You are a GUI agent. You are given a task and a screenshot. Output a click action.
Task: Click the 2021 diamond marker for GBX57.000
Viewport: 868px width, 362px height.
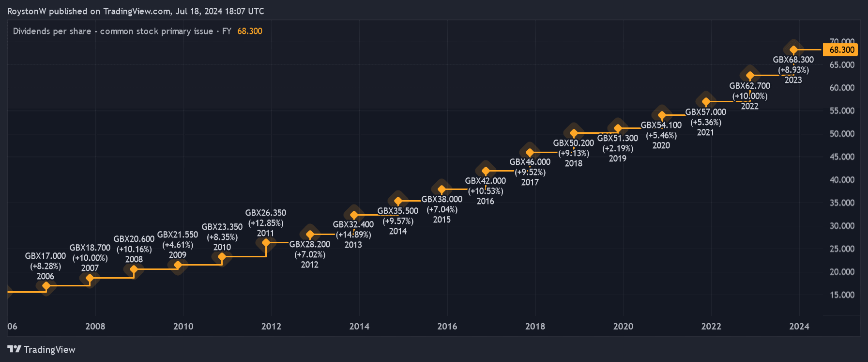(706, 102)
